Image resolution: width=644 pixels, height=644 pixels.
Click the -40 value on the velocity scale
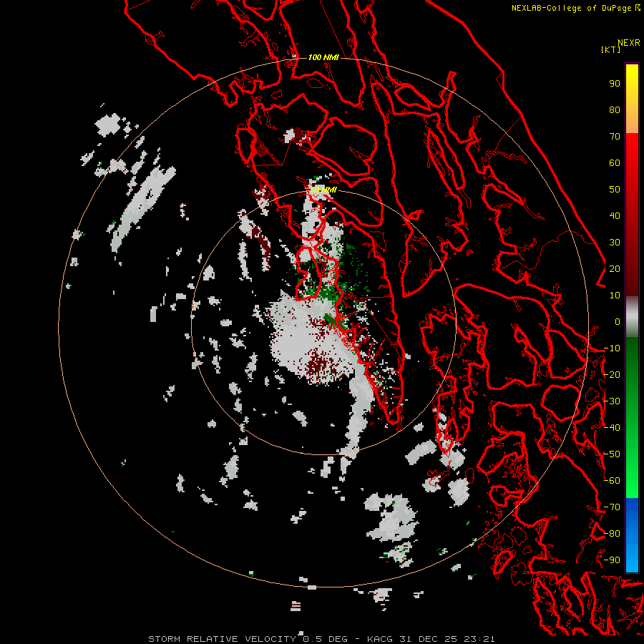click(x=612, y=428)
